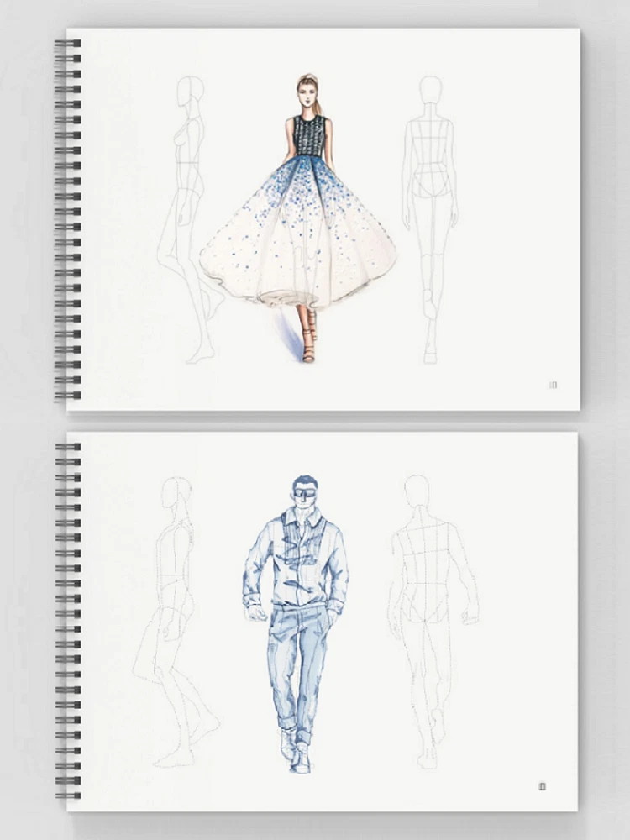Click the female side-view croquis outline
Screen dimensions: 630x840
(x=191, y=219)
